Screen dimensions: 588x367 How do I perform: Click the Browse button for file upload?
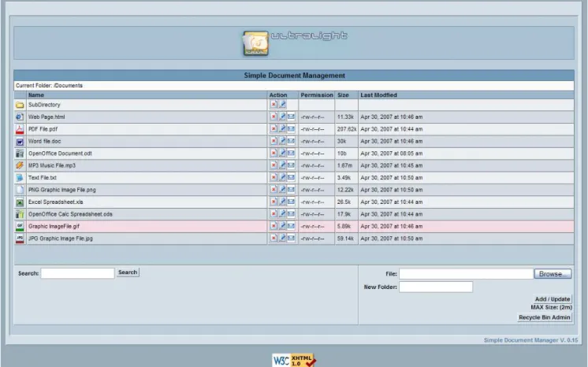(x=553, y=274)
